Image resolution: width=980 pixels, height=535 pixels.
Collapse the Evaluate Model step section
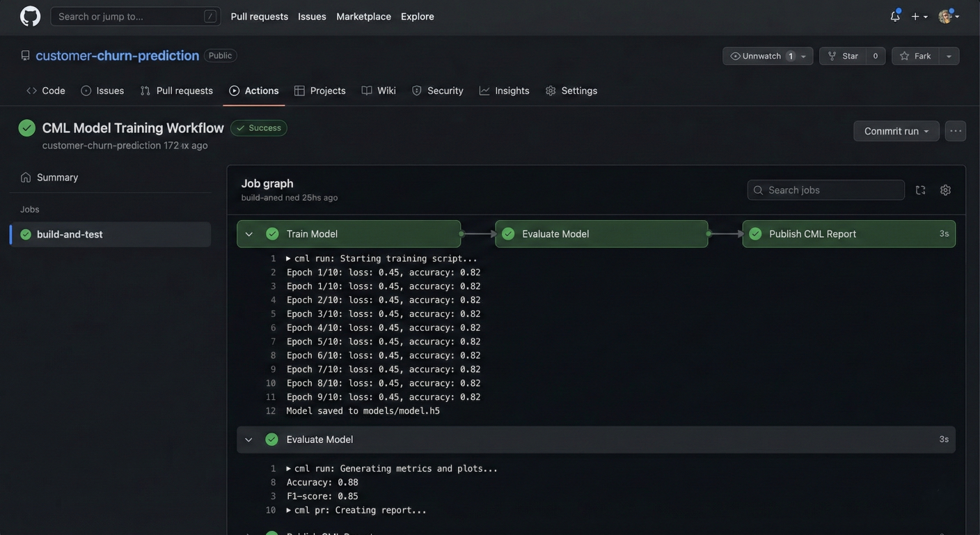(x=249, y=440)
